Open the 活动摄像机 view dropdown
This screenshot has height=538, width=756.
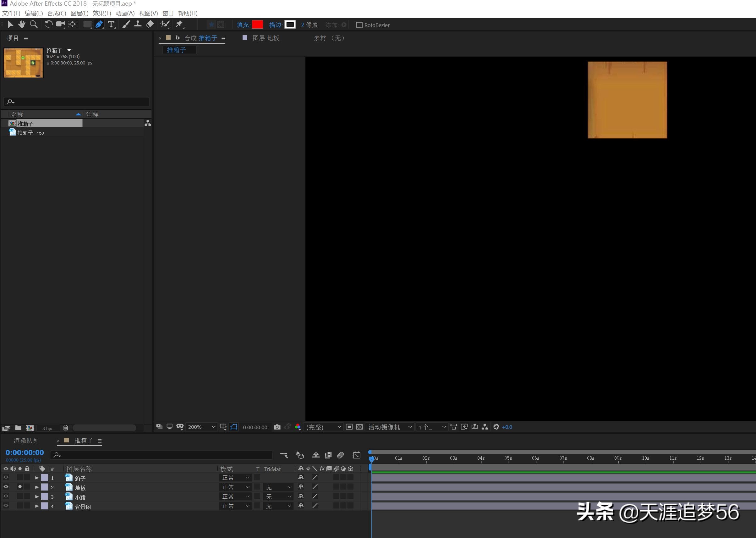pos(390,427)
